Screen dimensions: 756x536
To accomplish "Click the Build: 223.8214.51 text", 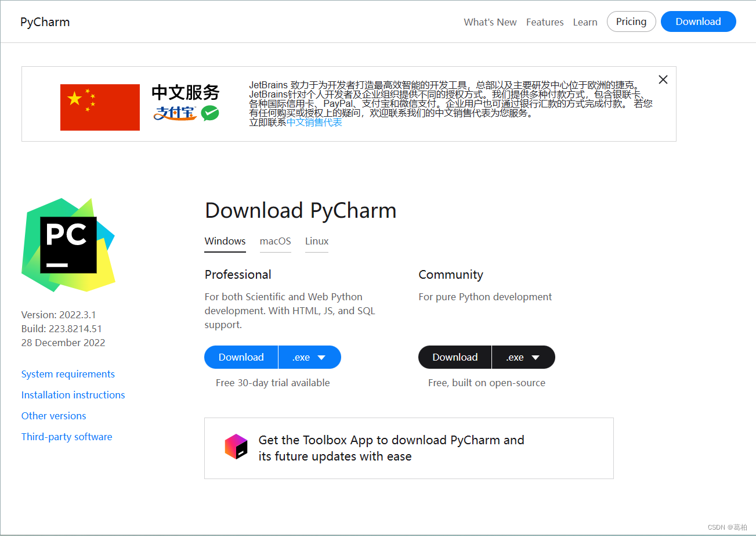I will pyautogui.click(x=62, y=329).
